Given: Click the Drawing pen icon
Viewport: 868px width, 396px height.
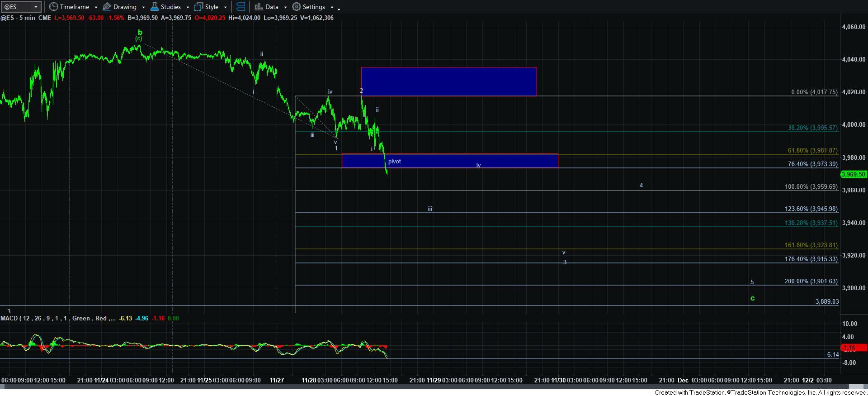Looking at the screenshot, I should tap(107, 7).
